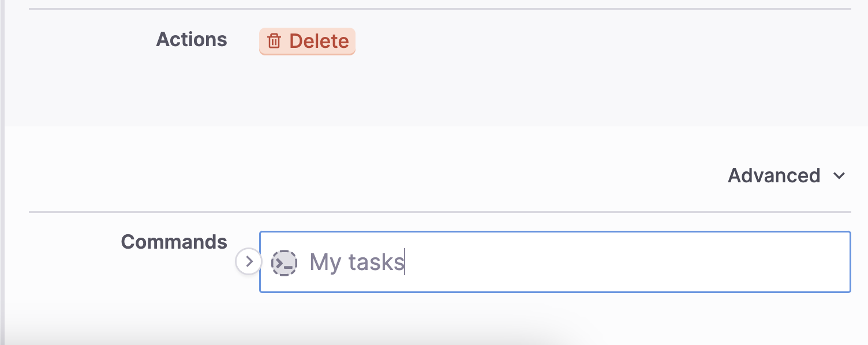The height and width of the screenshot is (345, 868).
Task: Click the Actions row label
Action: pyautogui.click(x=192, y=39)
